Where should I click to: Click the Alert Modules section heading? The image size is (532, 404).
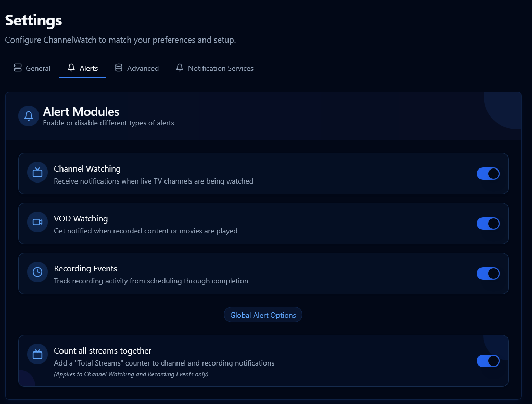pyautogui.click(x=81, y=112)
